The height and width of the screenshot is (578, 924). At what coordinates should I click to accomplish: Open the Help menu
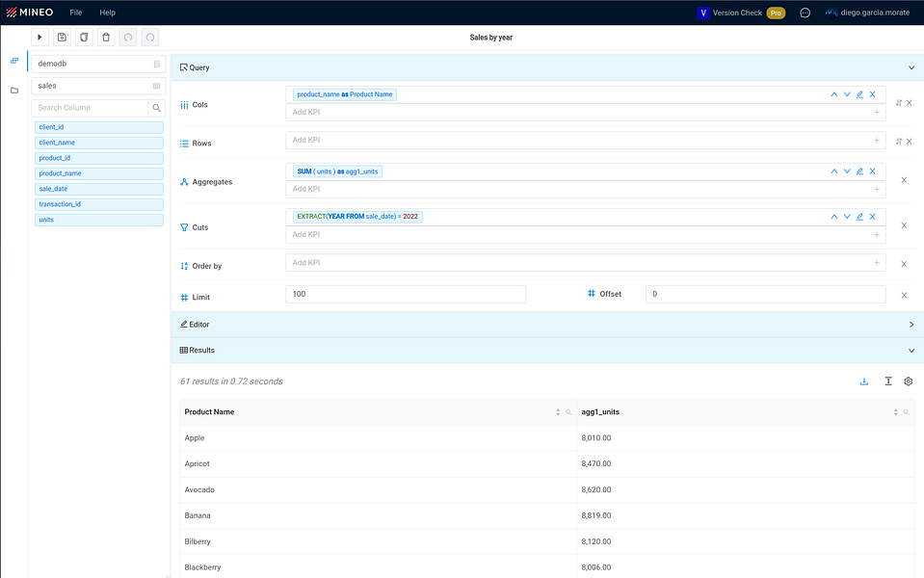pyautogui.click(x=107, y=13)
